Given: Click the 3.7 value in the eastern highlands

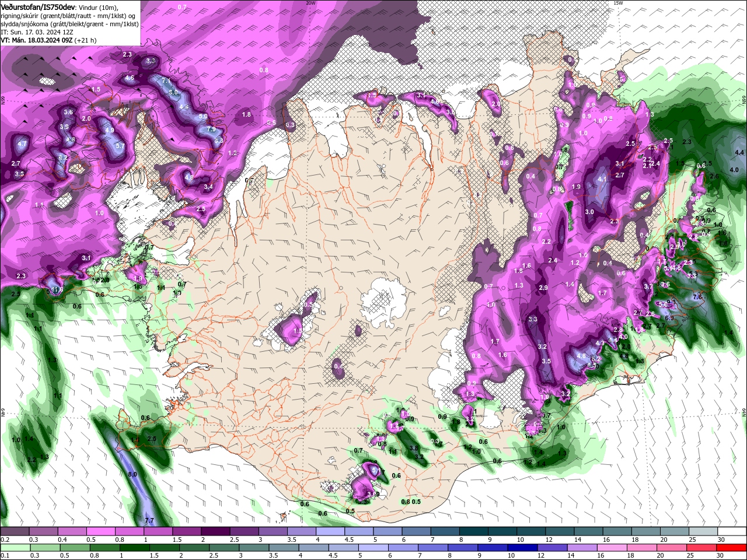Looking at the screenshot, I should (x=648, y=286).
